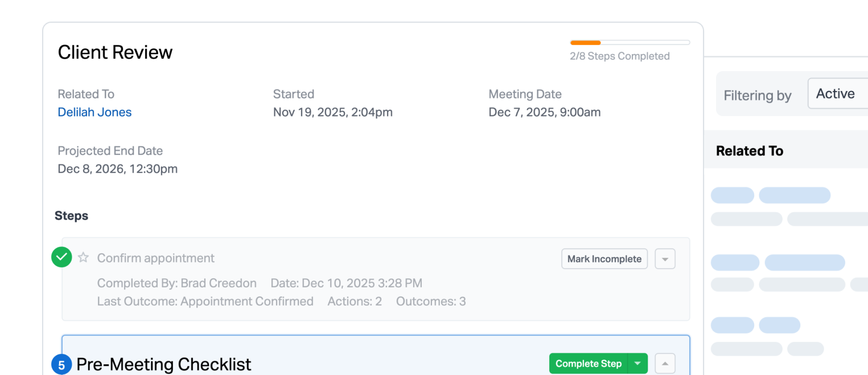The width and height of the screenshot is (868, 375).
Task: Open the Delilah Jones contact link
Action: 94,112
